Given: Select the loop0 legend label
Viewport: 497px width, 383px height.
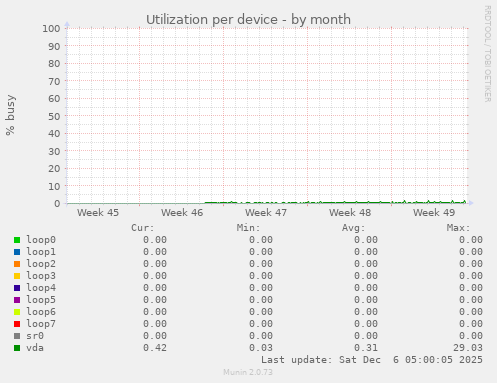Looking at the screenshot, I should click(x=41, y=240).
